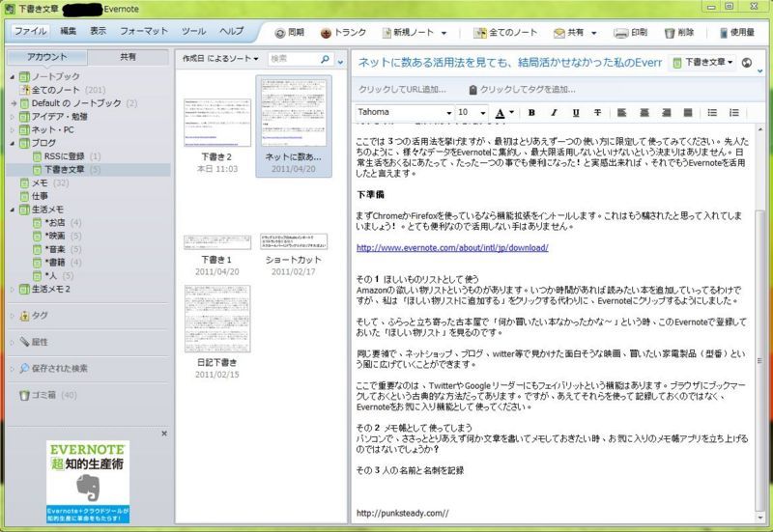Align text right in editor
Screen dimensions: 773x532
point(666,113)
